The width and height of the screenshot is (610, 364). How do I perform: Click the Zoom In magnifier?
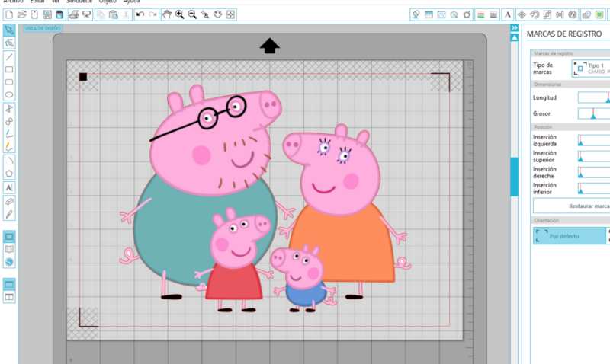180,14
